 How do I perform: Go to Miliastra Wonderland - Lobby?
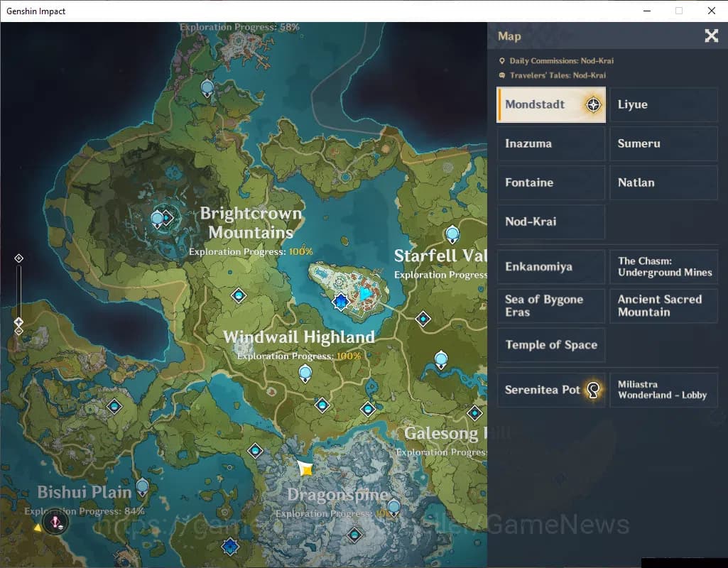pyautogui.click(x=663, y=390)
